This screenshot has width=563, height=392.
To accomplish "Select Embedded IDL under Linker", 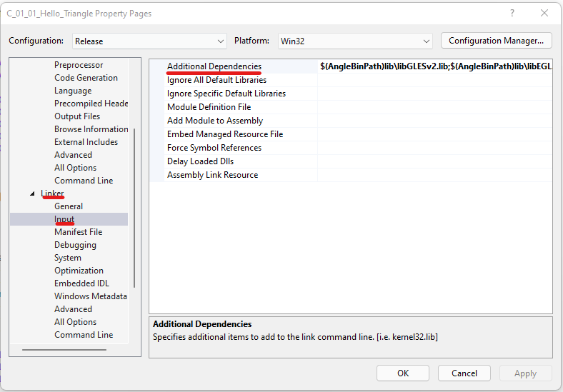I will tap(81, 283).
